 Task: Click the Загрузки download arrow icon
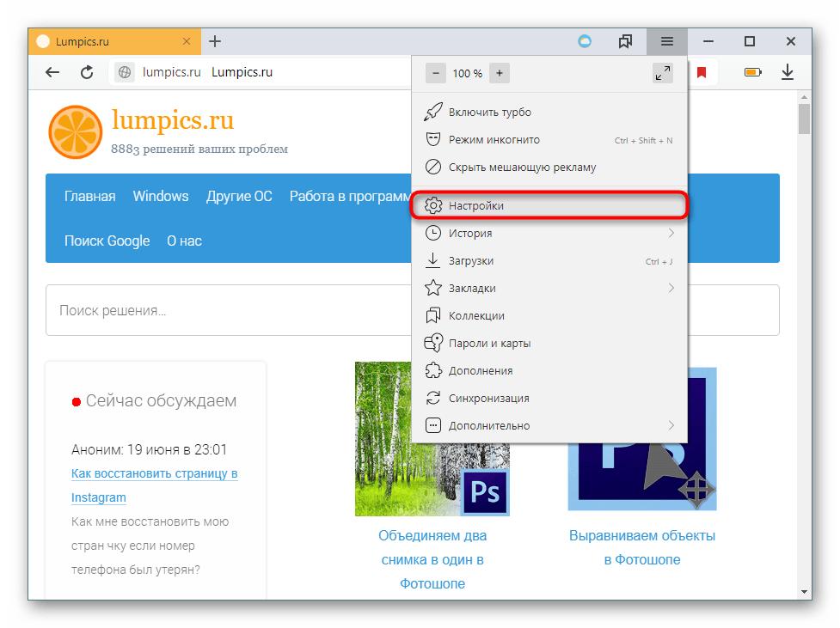(x=432, y=260)
